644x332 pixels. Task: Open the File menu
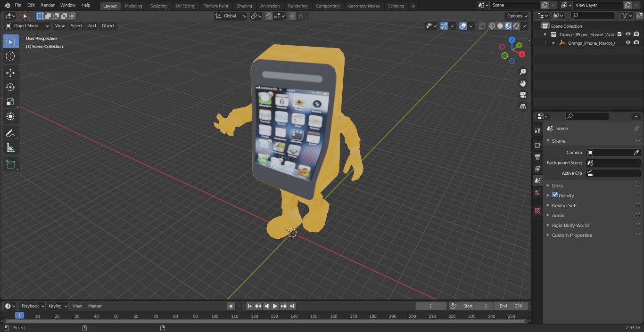(18, 5)
